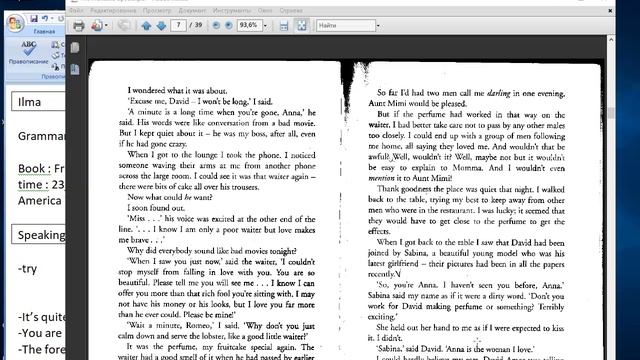
Task: Toggle the fit-page full view icon
Action: [x=302, y=26]
